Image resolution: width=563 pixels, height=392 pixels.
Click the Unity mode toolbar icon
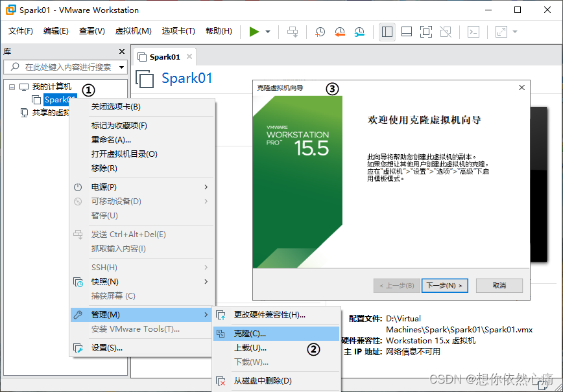click(x=446, y=32)
